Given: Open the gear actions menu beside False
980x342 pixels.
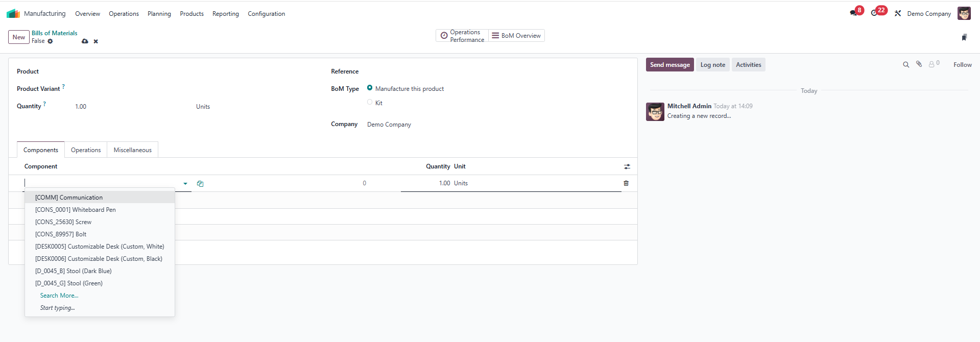Looking at the screenshot, I should pyautogui.click(x=50, y=41).
